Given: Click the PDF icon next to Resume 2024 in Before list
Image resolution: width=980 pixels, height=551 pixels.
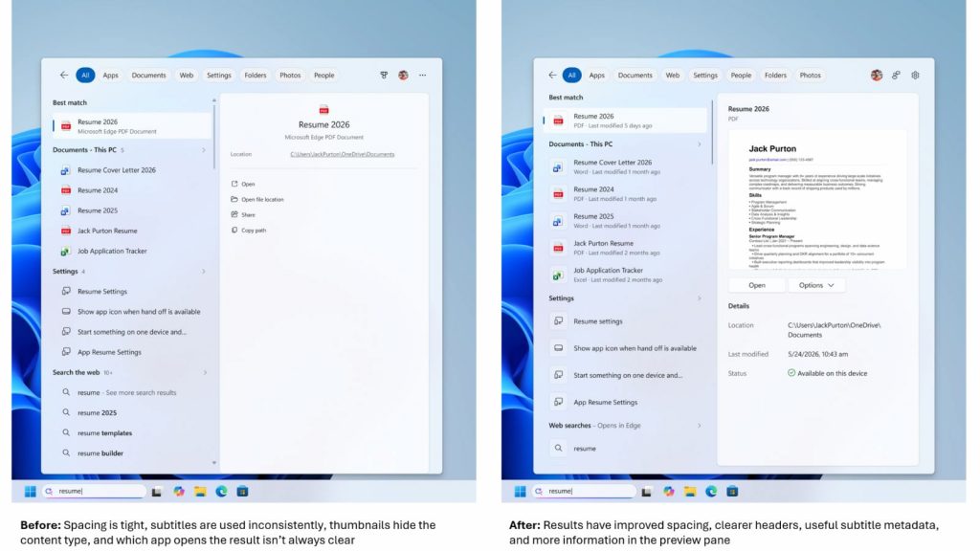Looking at the screenshot, I should 65,190.
